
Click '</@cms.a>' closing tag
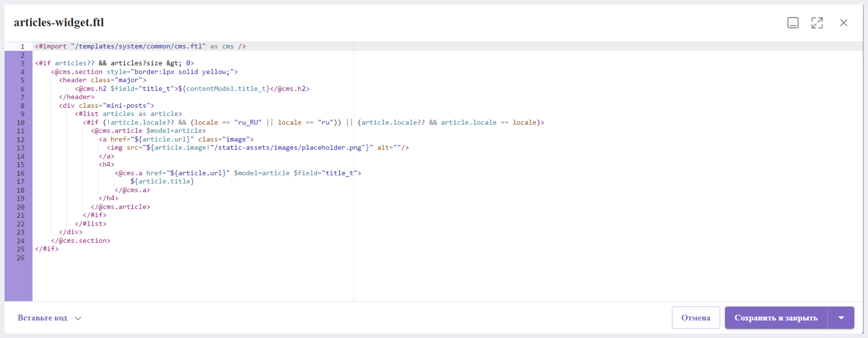pos(132,190)
